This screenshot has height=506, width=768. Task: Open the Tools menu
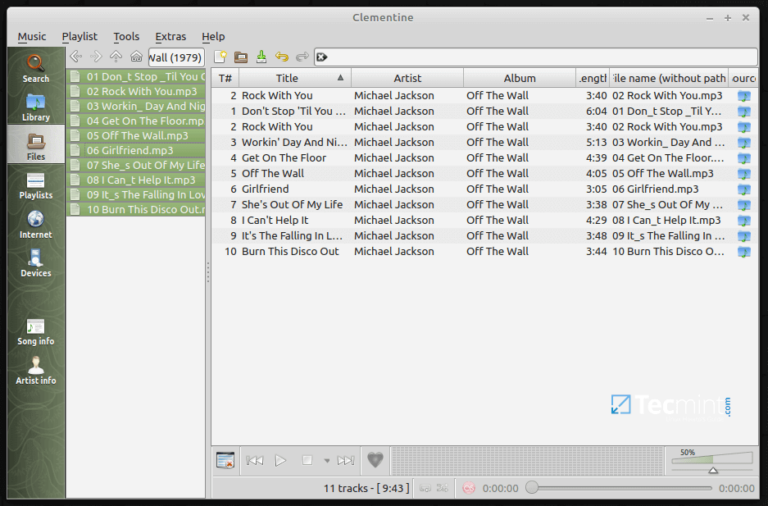(126, 36)
